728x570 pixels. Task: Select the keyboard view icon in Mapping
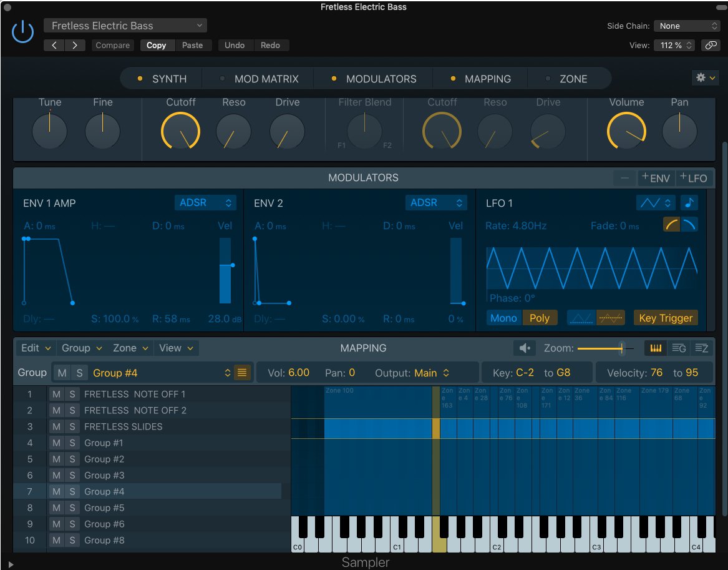click(x=656, y=348)
